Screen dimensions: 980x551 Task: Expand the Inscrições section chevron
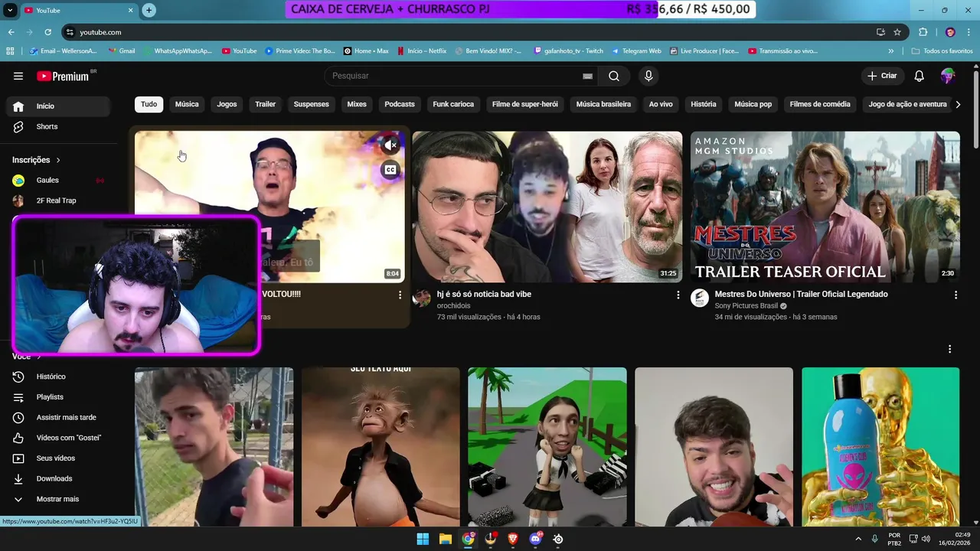coord(58,160)
